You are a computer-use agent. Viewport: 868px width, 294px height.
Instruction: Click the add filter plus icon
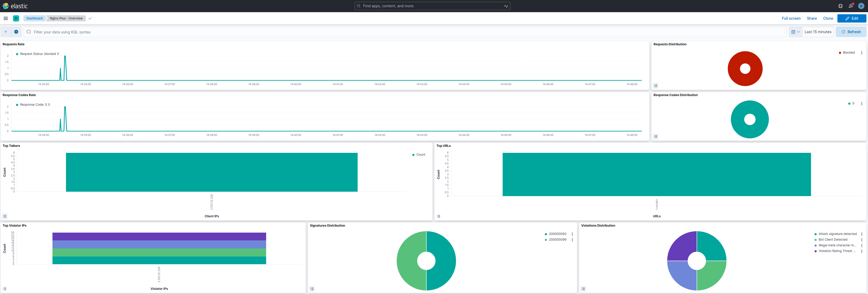(16, 32)
